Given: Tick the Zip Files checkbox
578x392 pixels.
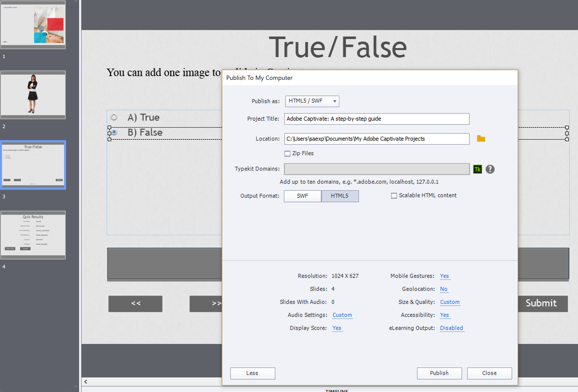Looking at the screenshot, I should (287, 153).
